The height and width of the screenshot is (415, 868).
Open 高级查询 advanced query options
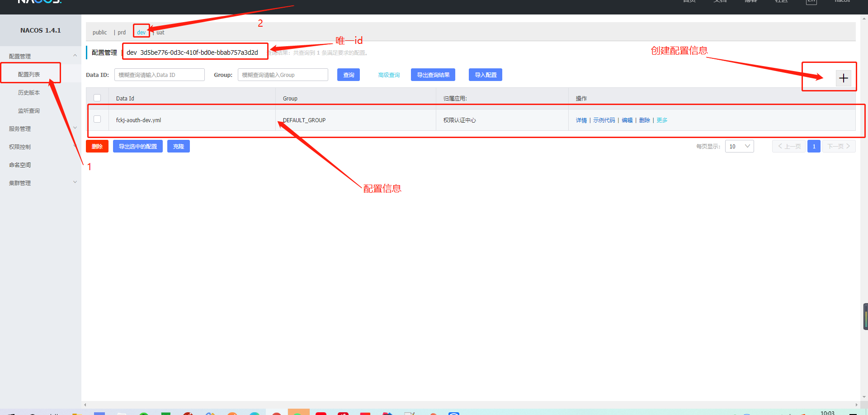tap(388, 75)
